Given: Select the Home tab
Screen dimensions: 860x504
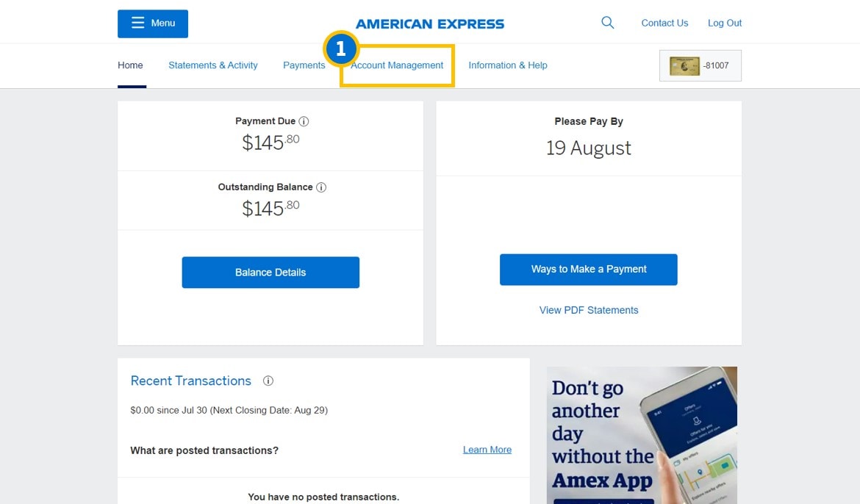Looking at the screenshot, I should [x=130, y=65].
